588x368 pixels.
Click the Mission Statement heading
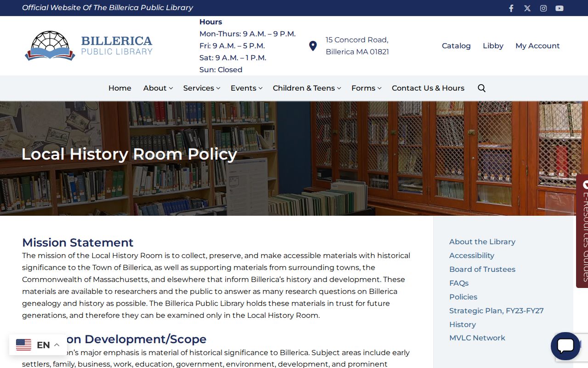78,242
